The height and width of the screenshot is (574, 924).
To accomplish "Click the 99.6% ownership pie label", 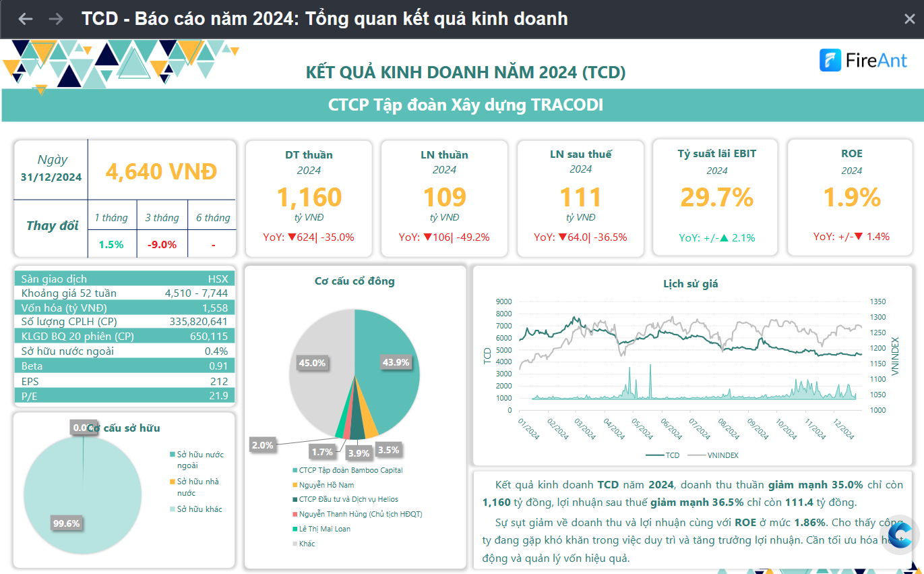I will pyautogui.click(x=67, y=523).
